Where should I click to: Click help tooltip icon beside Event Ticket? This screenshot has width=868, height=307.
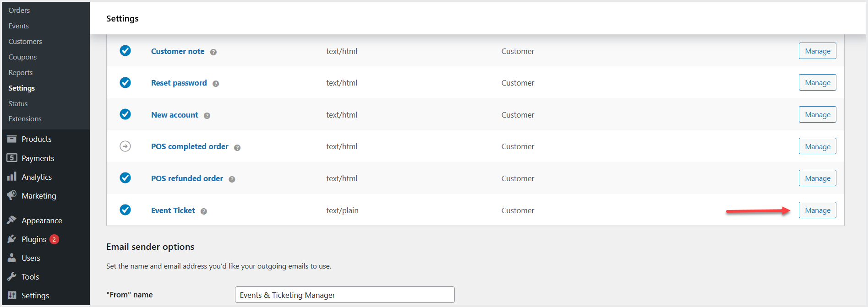point(204,211)
